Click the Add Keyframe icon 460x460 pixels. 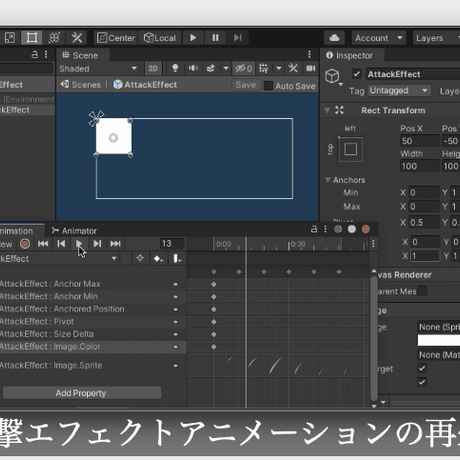pyautogui.click(x=158, y=259)
